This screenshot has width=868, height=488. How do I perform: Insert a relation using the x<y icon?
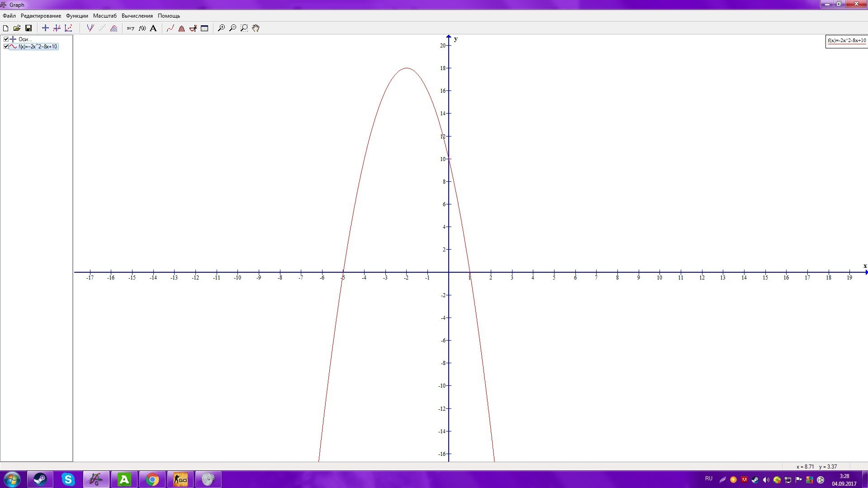[130, 28]
